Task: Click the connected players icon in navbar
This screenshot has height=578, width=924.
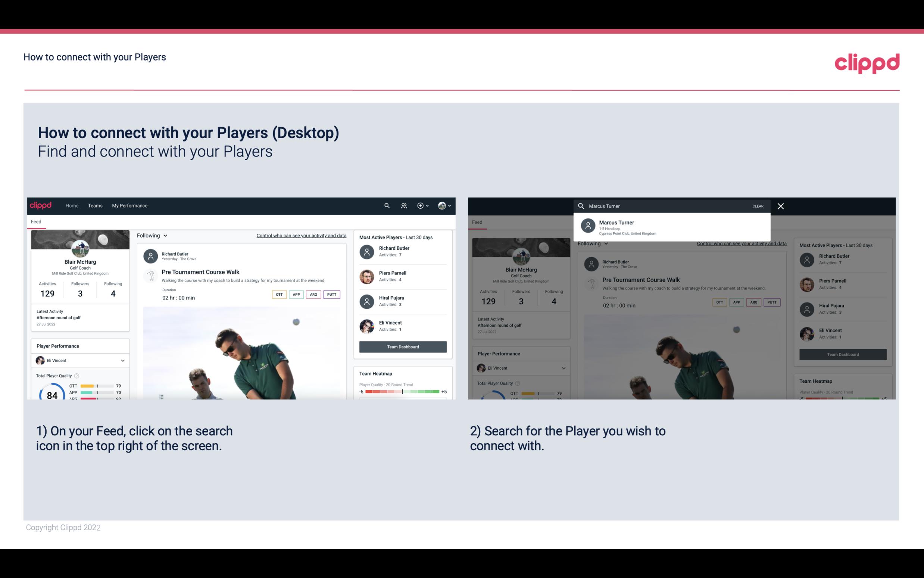Action: (x=404, y=205)
